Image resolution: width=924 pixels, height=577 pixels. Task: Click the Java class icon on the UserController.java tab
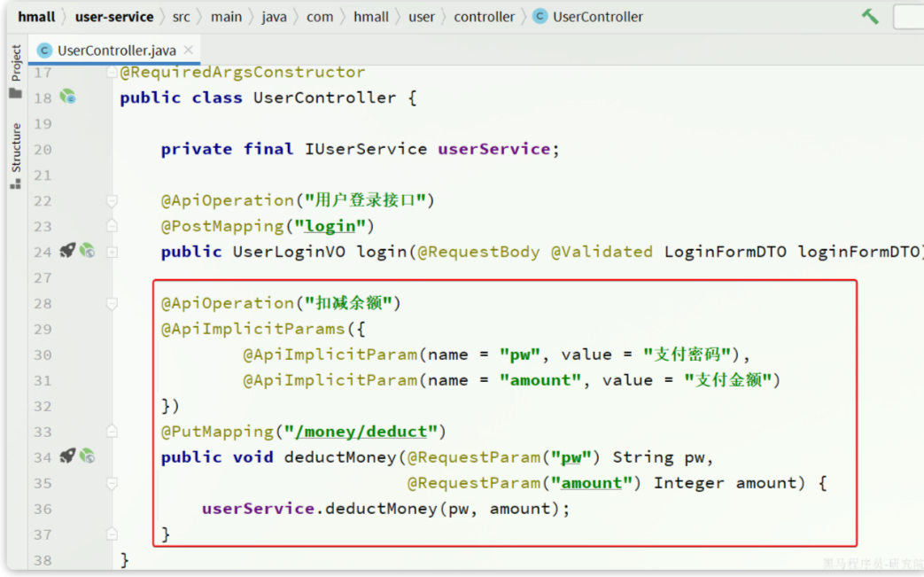[45, 51]
